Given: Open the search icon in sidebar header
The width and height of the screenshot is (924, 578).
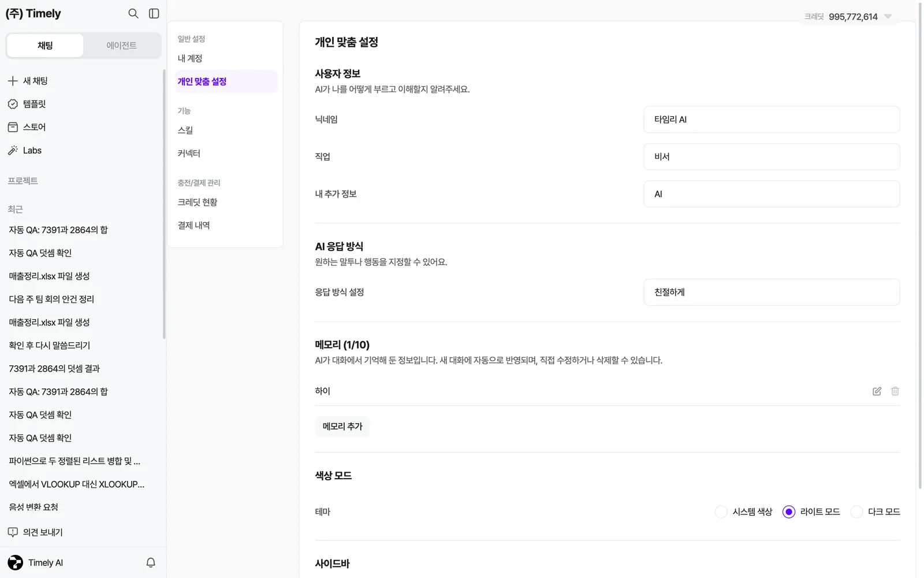Looking at the screenshot, I should [x=133, y=13].
